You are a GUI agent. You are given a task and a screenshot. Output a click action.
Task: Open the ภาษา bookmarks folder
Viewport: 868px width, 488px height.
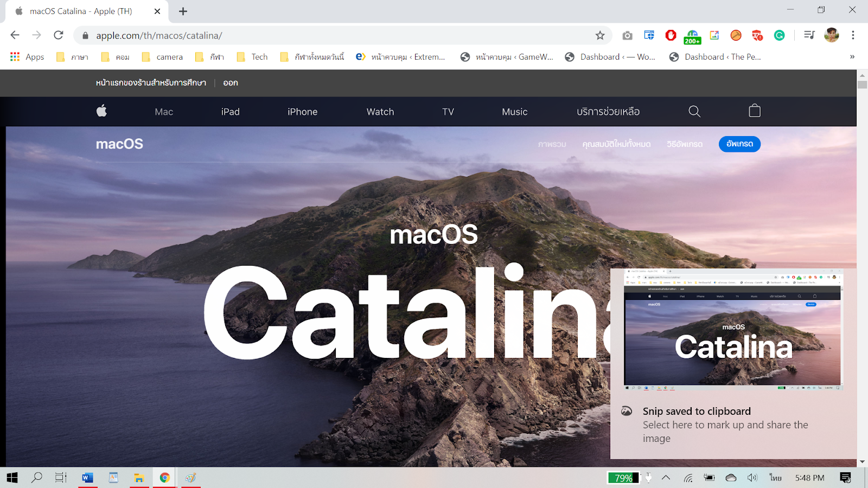[72, 57]
